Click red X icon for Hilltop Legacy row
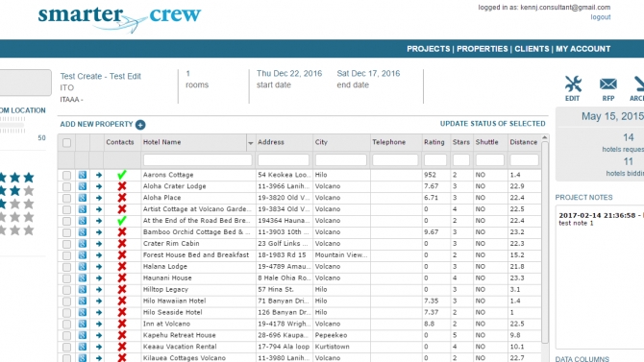644x362 pixels. coord(122,290)
